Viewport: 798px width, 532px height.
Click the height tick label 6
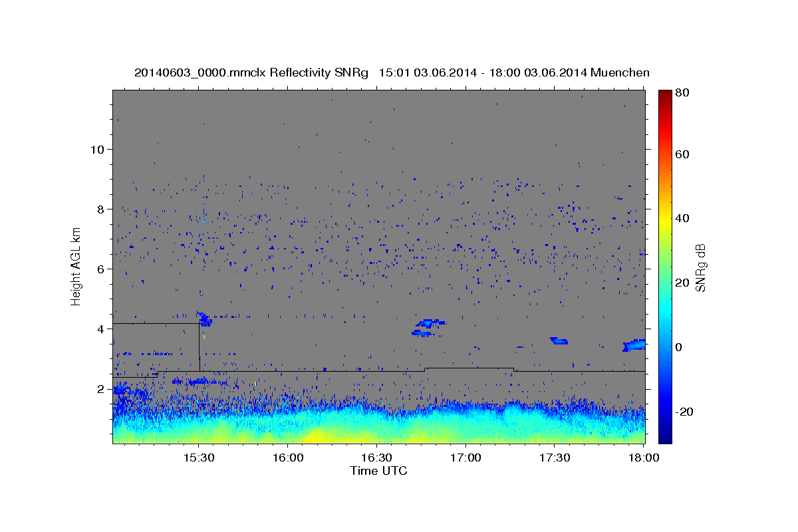pyautogui.click(x=101, y=269)
